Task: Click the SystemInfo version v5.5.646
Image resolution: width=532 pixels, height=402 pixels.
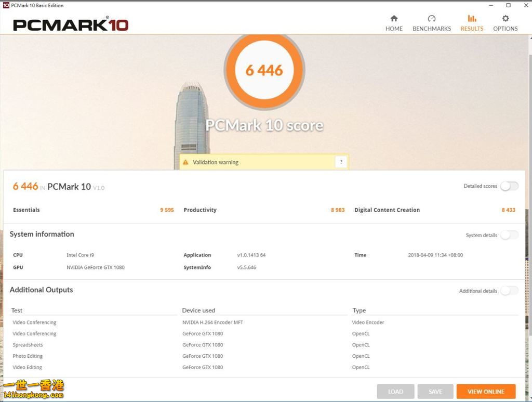Action: tap(247, 267)
